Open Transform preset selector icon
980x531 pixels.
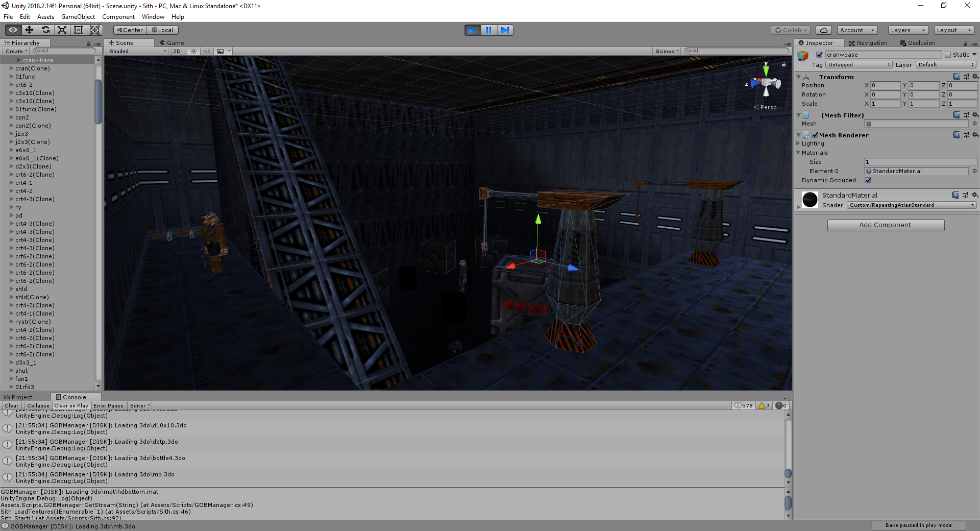pos(966,77)
